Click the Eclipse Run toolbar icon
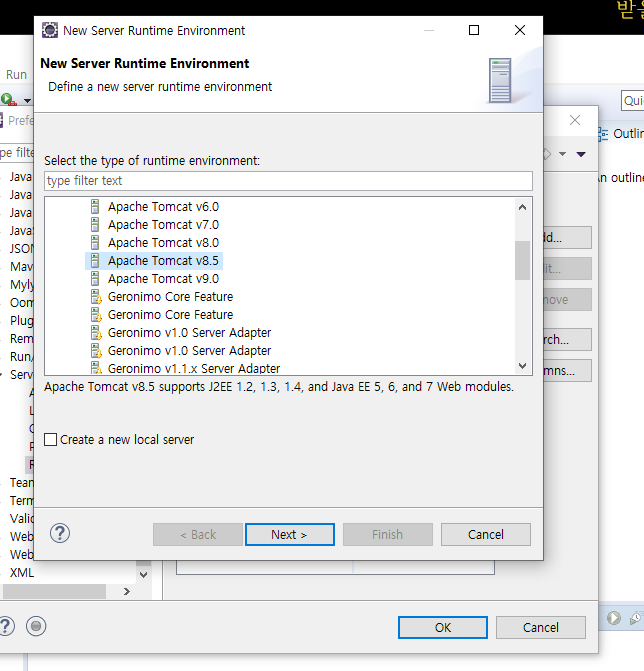This screenshot has width=644, height=671. click(8, 99)
